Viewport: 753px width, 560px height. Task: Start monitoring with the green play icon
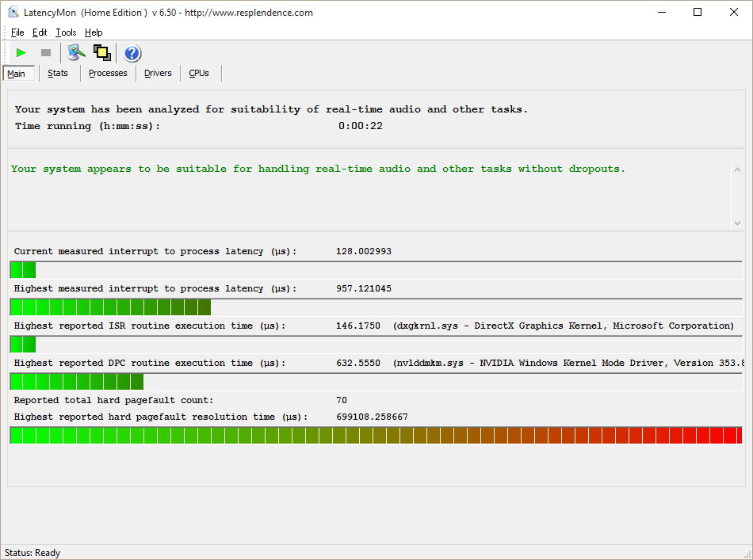[x=21, y=53]
